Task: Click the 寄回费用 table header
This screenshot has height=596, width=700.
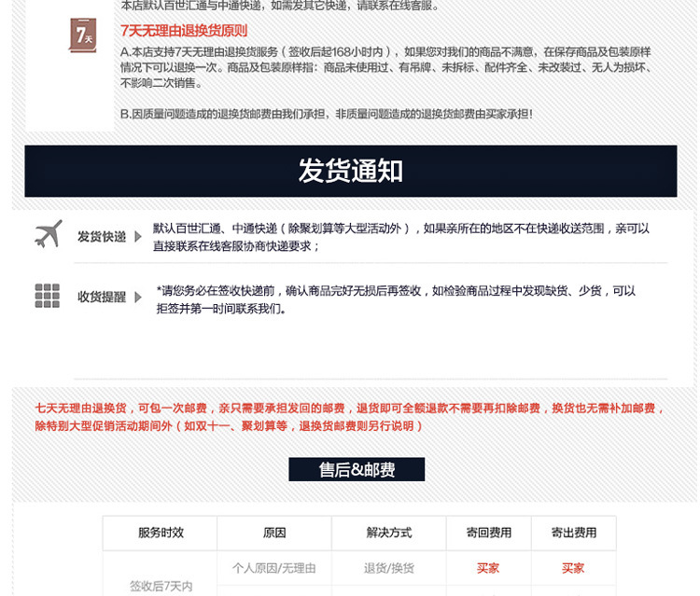Action: pos(489,533)
